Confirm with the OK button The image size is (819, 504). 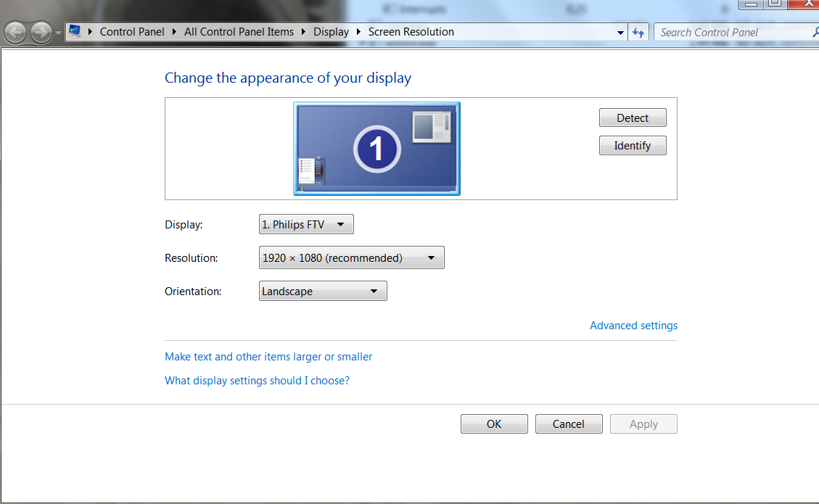494,424
